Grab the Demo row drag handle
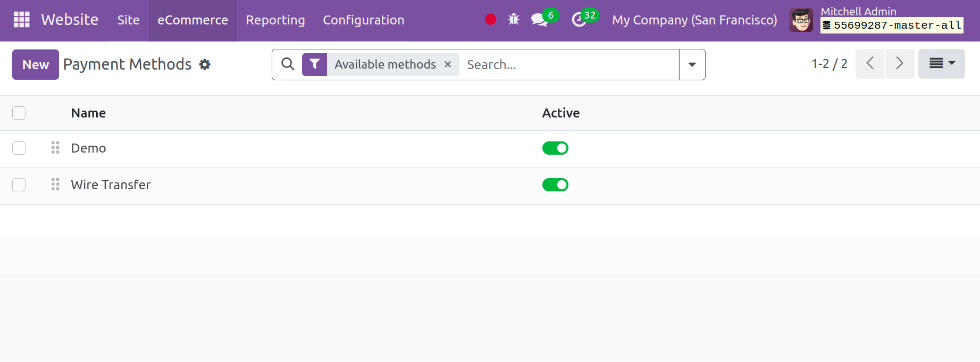980x362 pixels. pyautogui.click(x=55, y=148)
